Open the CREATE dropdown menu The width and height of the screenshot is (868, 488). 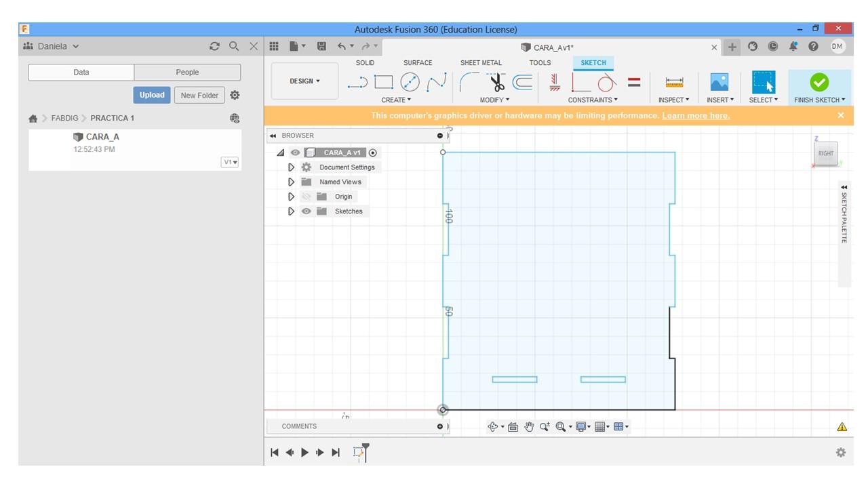click(x=396, y=100)
